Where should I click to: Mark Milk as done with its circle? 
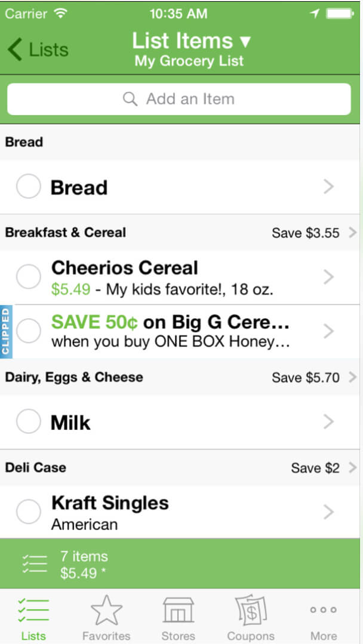(28, 423)
